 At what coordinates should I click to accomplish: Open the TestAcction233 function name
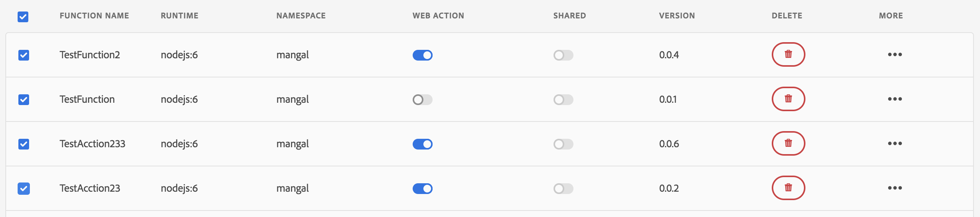[92, 144]
